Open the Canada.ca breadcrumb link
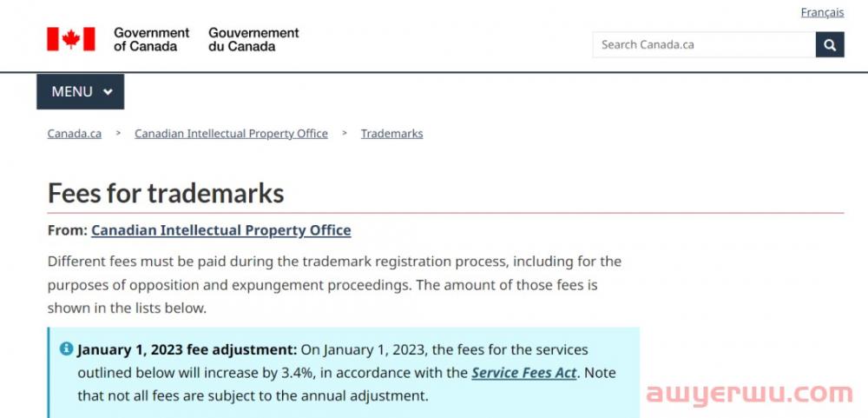The image size is (868, 418). point(74,134)
